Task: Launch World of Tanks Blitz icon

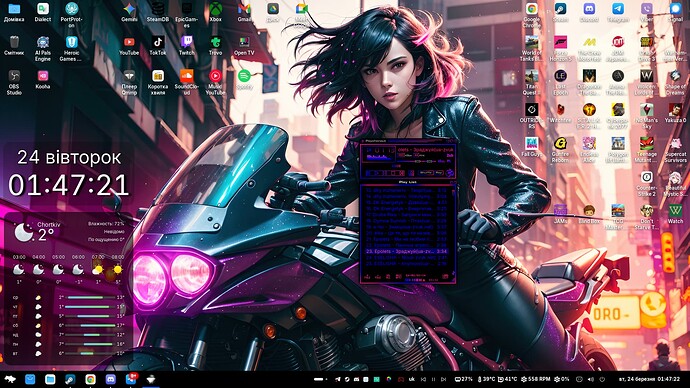Action: coord(532,48)
